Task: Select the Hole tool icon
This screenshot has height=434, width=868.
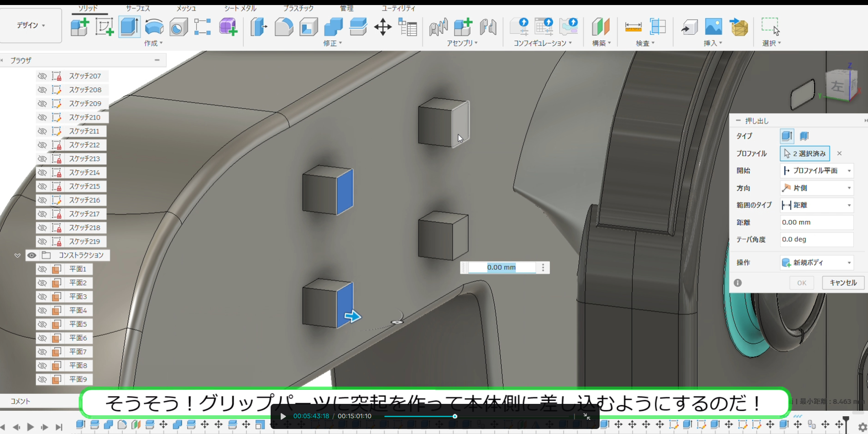Action: (x=178, y=27)
